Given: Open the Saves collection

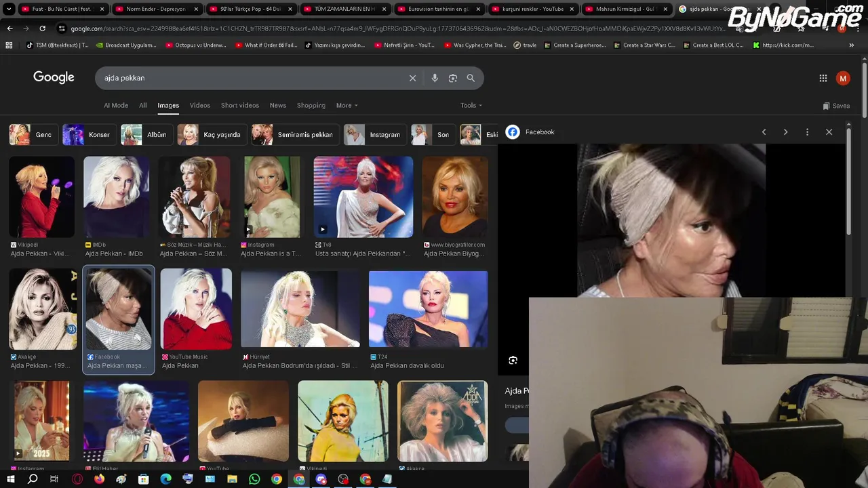Looking at the screenshot, I should 836,106.
